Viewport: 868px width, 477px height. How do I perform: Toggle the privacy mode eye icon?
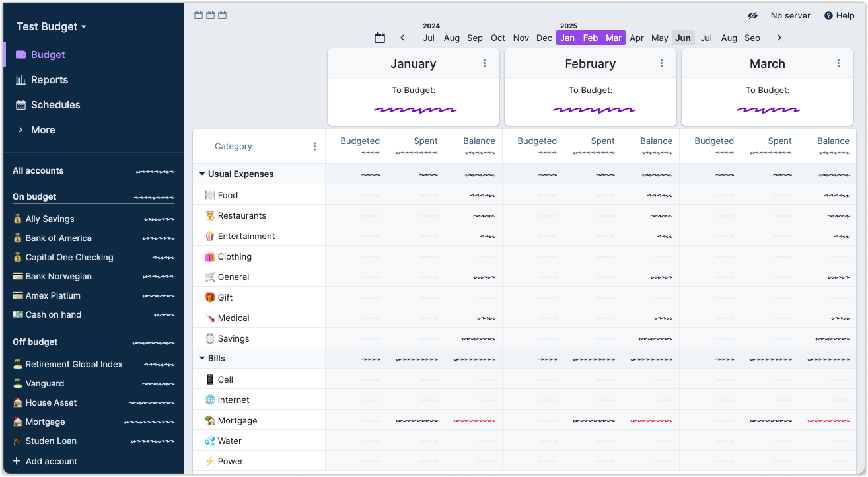tap(752, 15)
